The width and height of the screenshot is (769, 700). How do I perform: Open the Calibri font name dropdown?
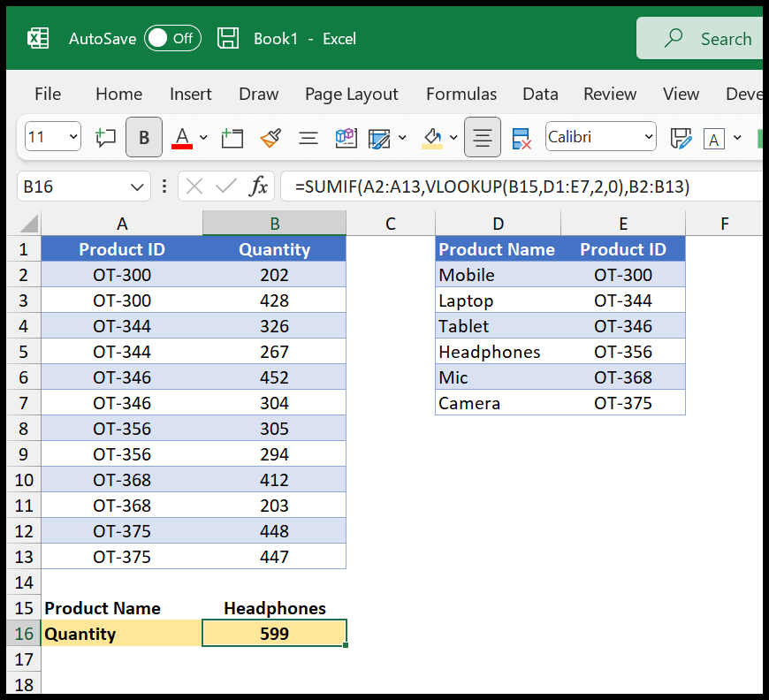tap(601, 137)
